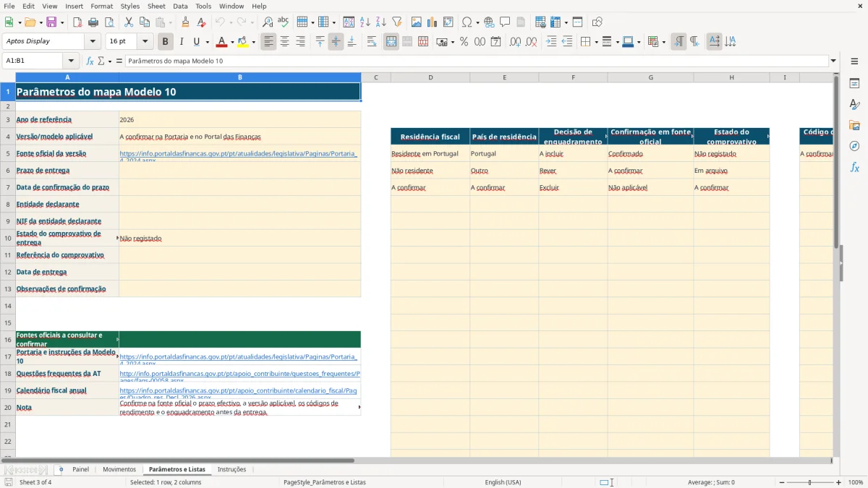Switch to the Movimentos sheet tab
Image resolution: width=868 pixels, height=488 pixels.
[119, 469]
